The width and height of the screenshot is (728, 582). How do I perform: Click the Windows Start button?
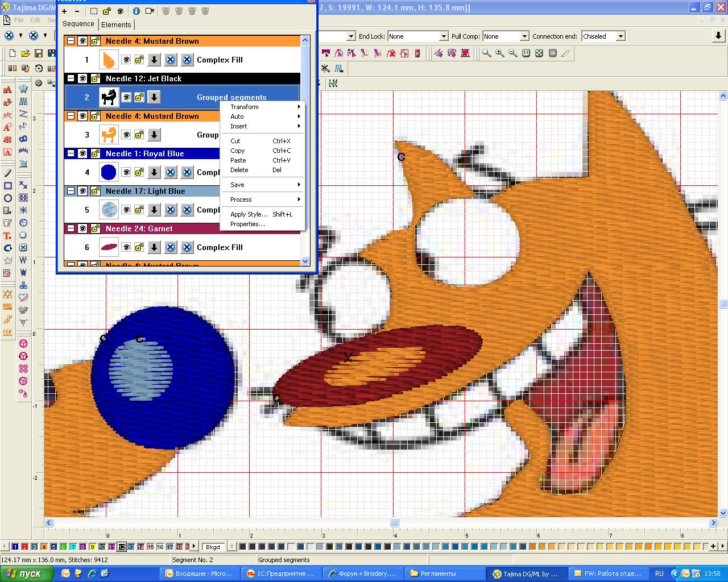point(27,573)
